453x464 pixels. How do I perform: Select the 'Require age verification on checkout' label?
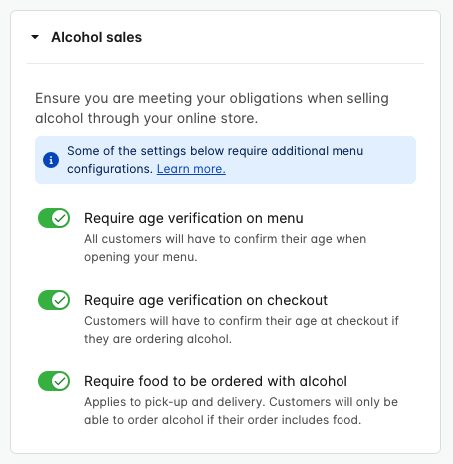click(x=206, y=300)
